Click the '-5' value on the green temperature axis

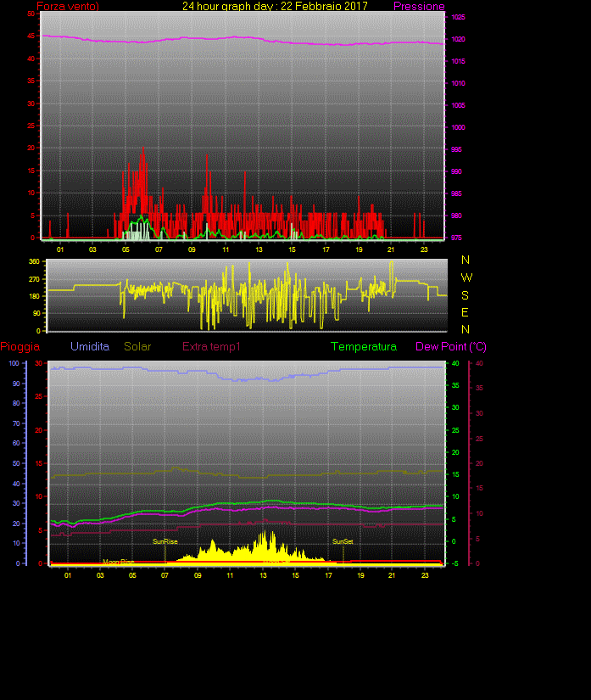[454, 563]
